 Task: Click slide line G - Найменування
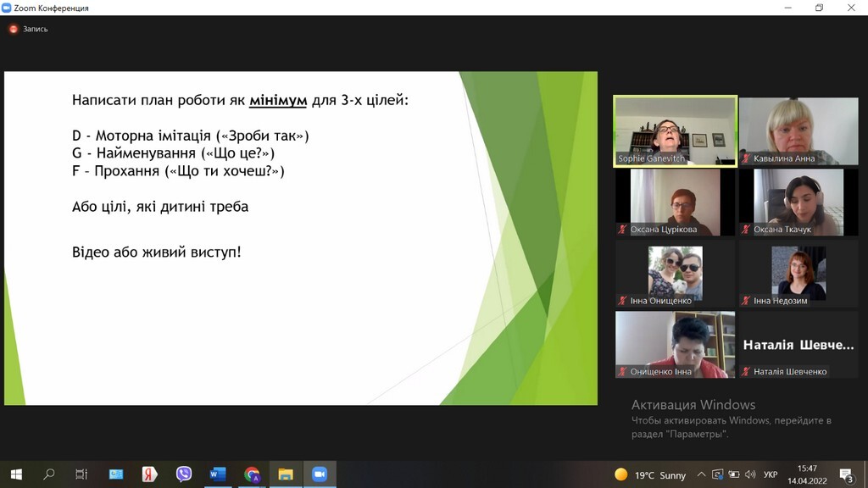point(173,152)
